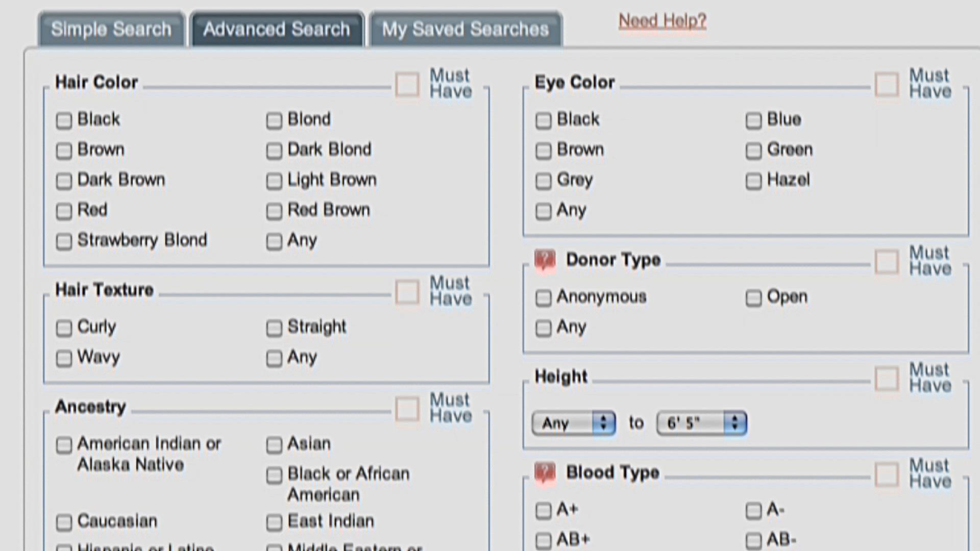Click the Simple Search tab
The height and width of the screenshot is (551, 980).
click(111, 28)
